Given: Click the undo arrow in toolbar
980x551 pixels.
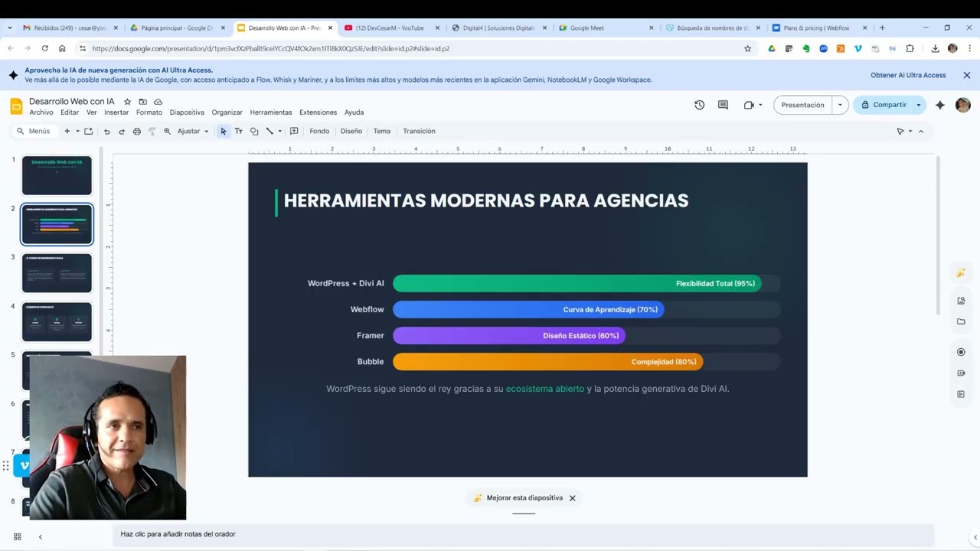Looking at the screenshot, I should [x=106, y=132].
